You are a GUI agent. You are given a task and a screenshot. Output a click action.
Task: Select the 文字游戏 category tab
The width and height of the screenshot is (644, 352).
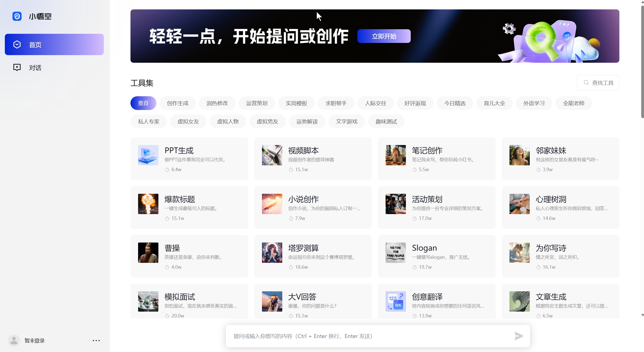point(347,122)
